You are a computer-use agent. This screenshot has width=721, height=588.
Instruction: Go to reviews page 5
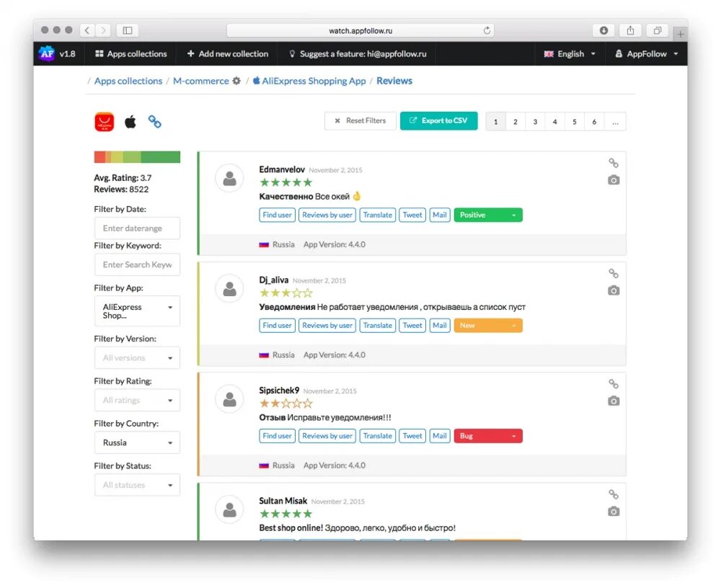click(x=575, y=122)
